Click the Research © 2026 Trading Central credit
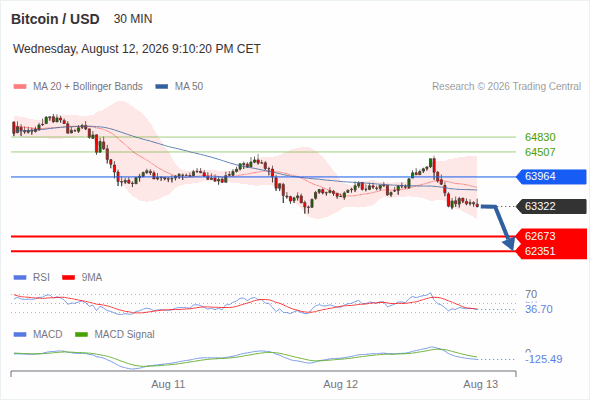Viewport: 590px width, 400px height. tap(506, 87)
